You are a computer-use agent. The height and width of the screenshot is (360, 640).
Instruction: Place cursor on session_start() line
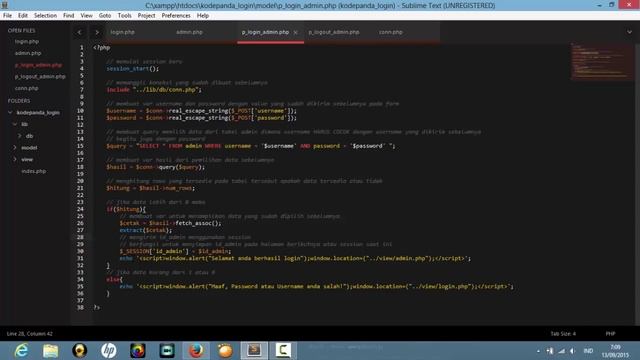133,69
